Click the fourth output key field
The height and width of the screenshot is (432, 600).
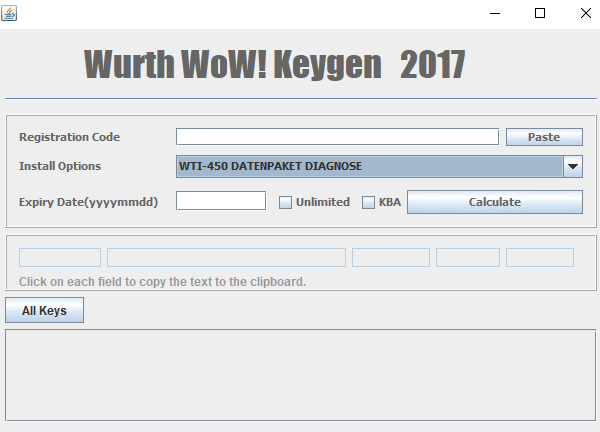468,258
